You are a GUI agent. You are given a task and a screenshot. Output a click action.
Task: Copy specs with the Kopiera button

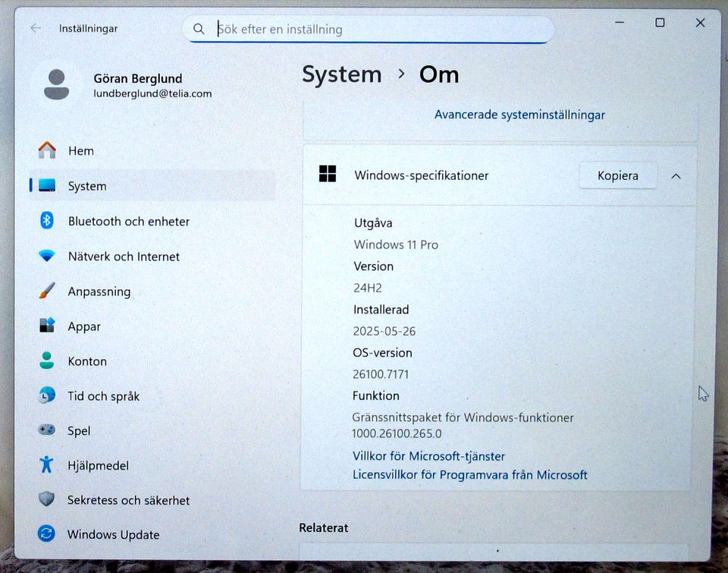618,175
